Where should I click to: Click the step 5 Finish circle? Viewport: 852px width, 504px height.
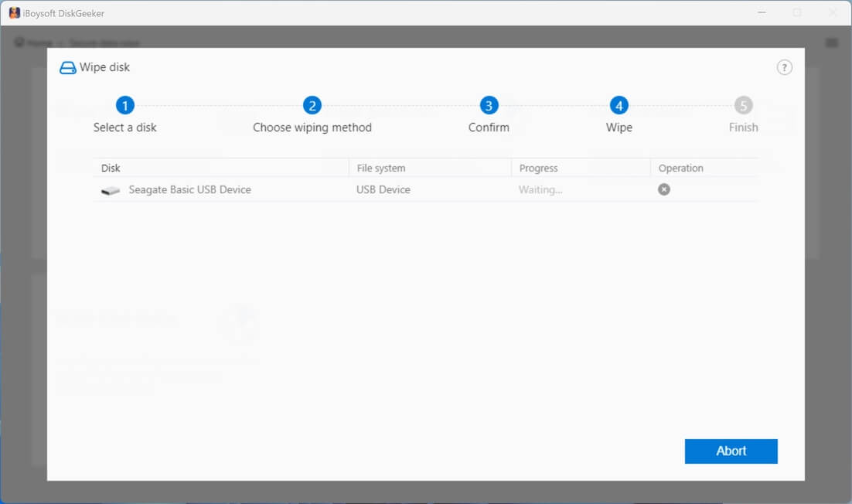point(743,105)
